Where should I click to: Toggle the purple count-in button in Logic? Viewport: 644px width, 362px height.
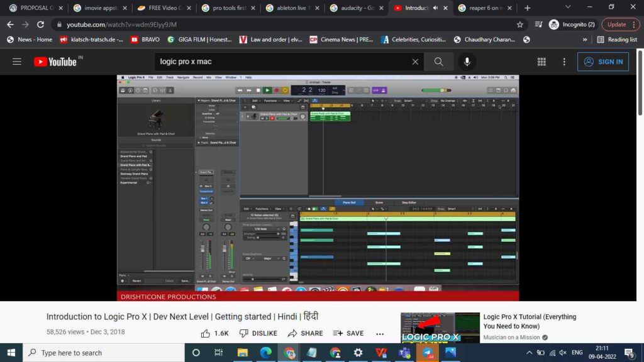(x=376, y=90)
